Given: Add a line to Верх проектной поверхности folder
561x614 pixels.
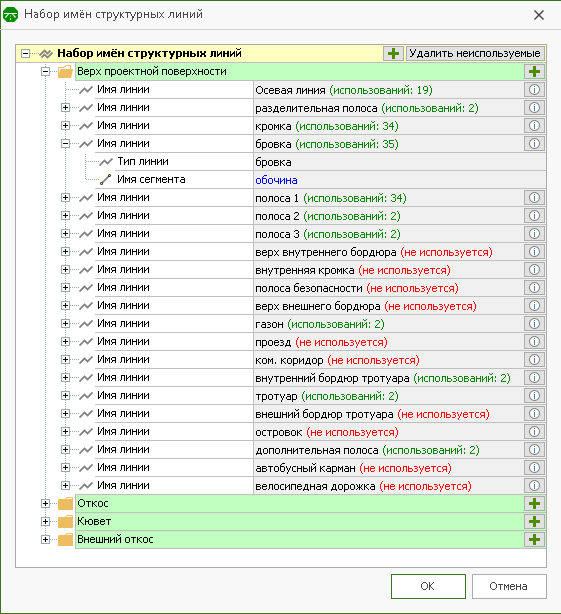Looking at the screenshot, I should [x=534, y=72].
